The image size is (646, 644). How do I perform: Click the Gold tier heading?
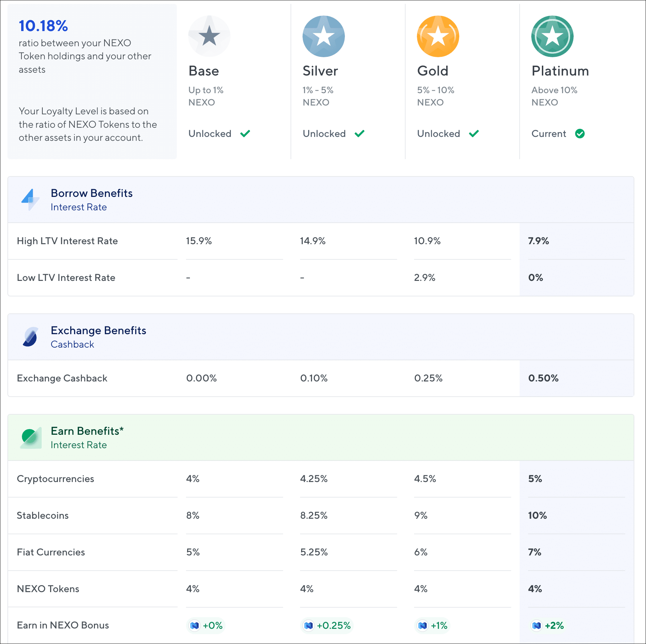pos(433,71)
